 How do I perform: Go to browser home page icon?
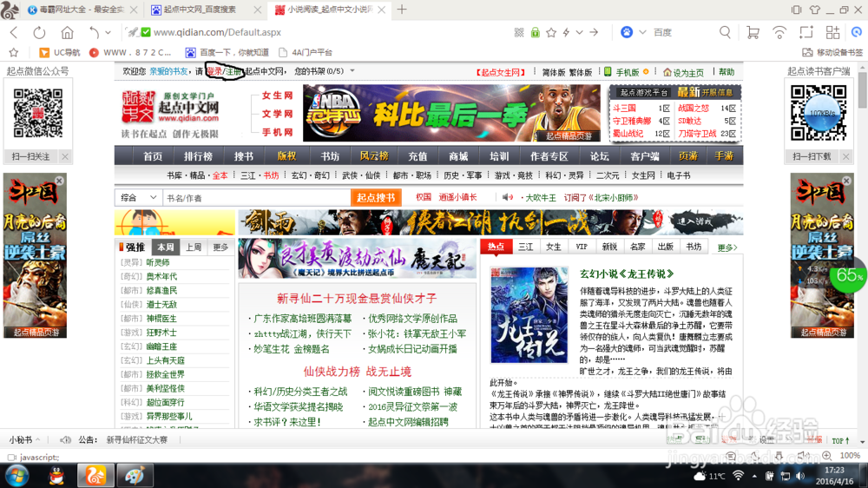[x=67, y=33]
